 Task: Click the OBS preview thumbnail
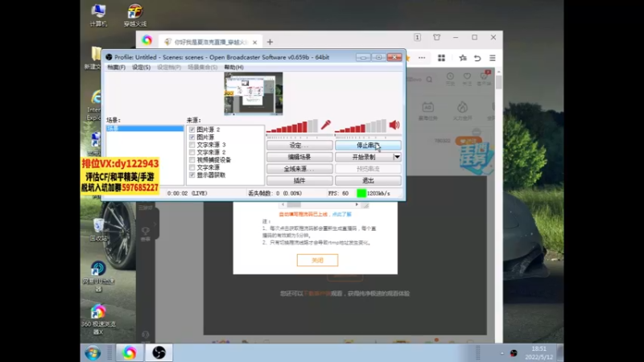pyautogui.click(x=254, y=93)
